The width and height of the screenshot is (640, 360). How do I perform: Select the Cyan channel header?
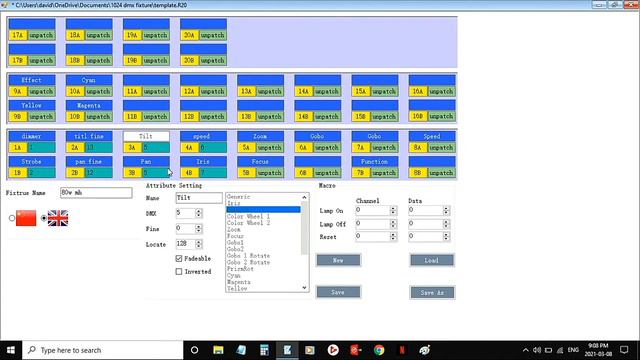[89, 80]
